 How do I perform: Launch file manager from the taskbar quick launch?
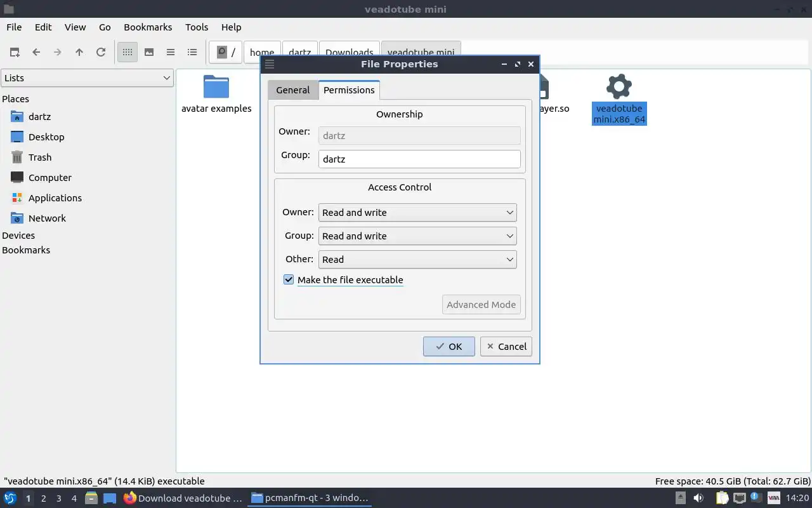coord(91,498)
